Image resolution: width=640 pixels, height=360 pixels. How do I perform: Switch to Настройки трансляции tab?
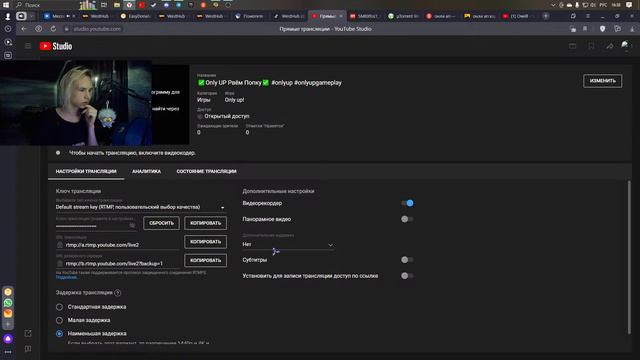pyautogui.click(x=86, y=171)
